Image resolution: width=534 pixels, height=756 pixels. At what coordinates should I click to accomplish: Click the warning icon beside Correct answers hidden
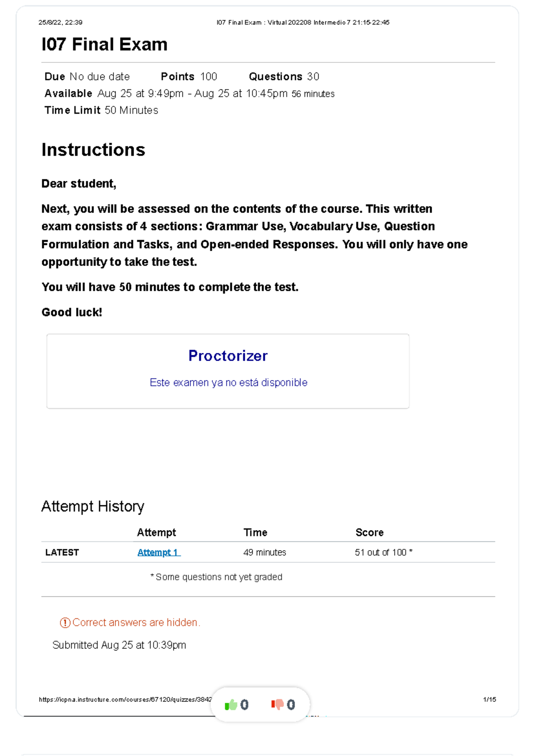point(65,623)
